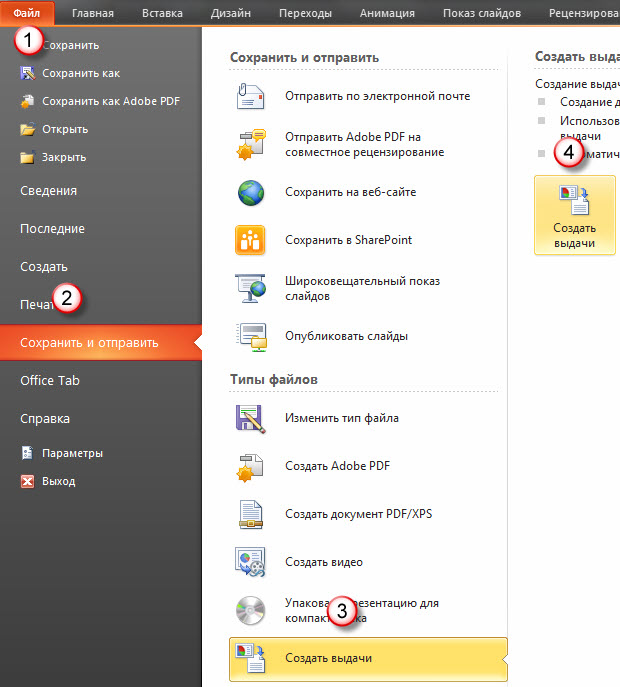Open the Файл tab
The image size is (620, 687).
coord(27,13)
